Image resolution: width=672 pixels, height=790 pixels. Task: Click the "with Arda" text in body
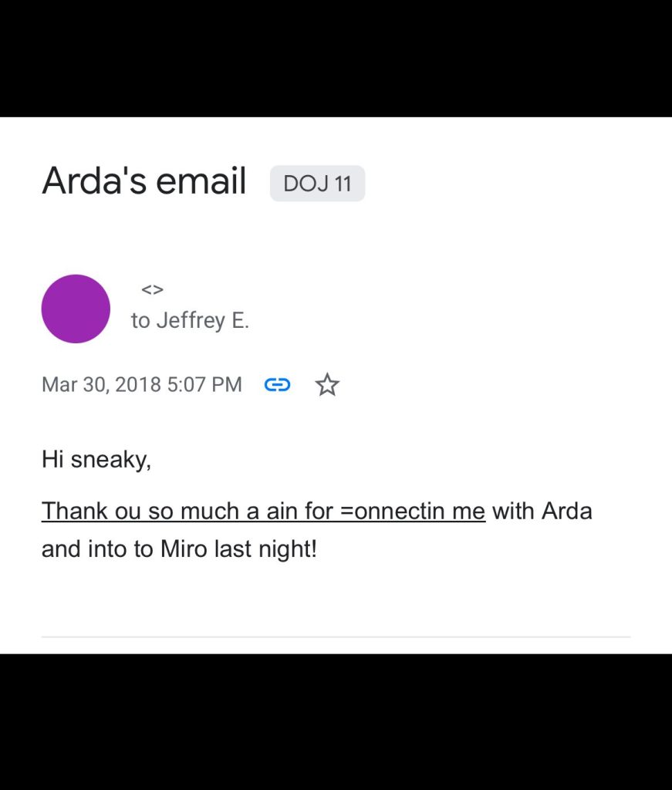[x=542, y=511]
